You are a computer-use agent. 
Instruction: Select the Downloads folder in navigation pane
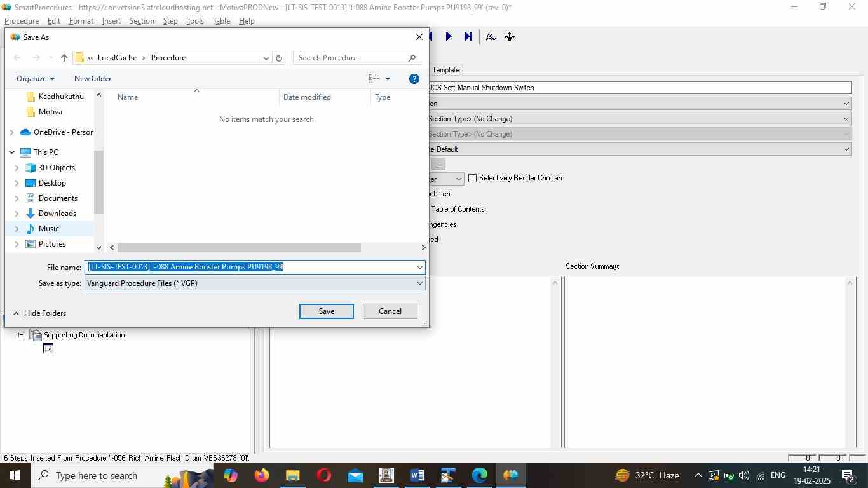click(x=57, y=213)
